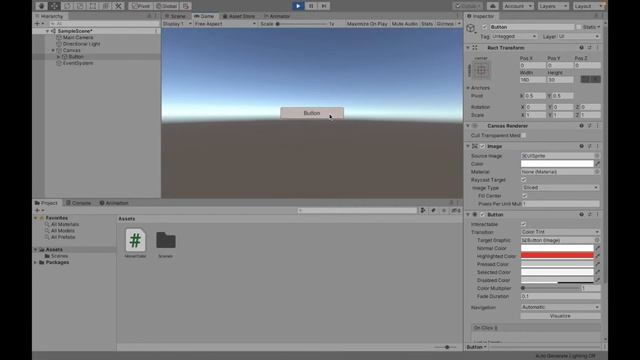The height and width of the screenshot is (360, 640).
Task: Click eyedropper next to Image Color
Action: 598,164
